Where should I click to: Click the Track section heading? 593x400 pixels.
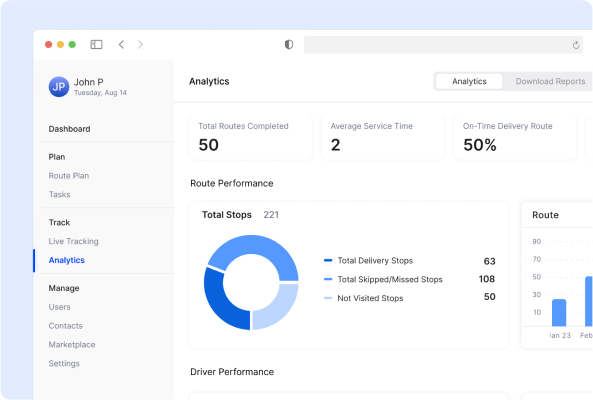click(x=59, y=222)
